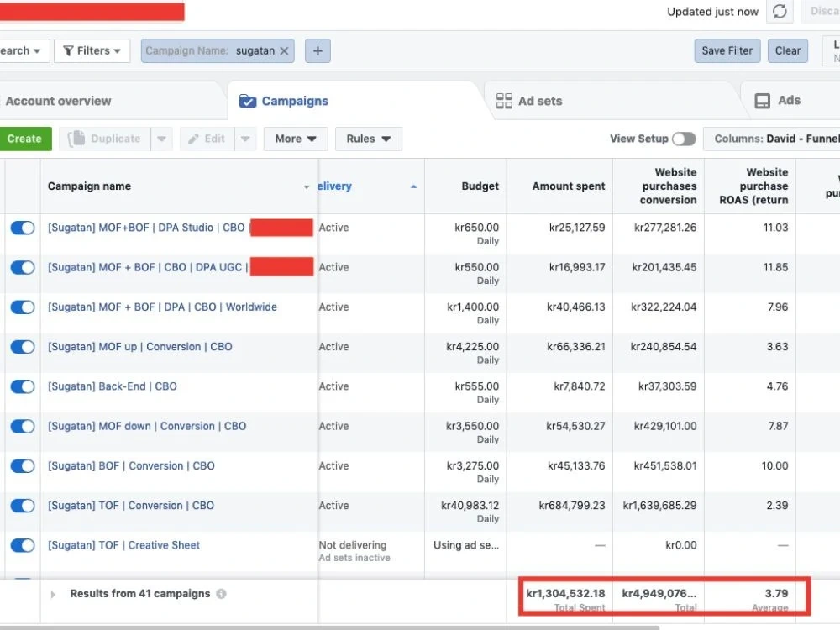This screenshot has height=630, width=840.
Task: Open the More dropdown menu
Action: [x=295, y=139]
